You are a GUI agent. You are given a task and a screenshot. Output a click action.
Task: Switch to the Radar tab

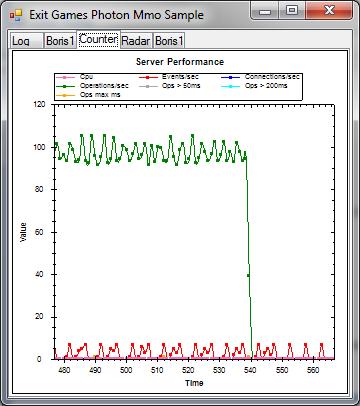click(136, 41)
